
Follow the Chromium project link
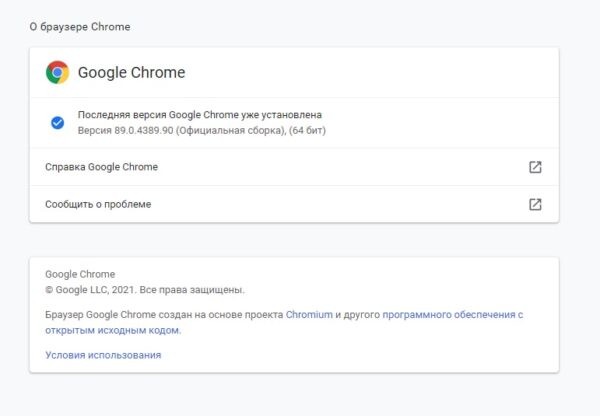click(309, 315)
